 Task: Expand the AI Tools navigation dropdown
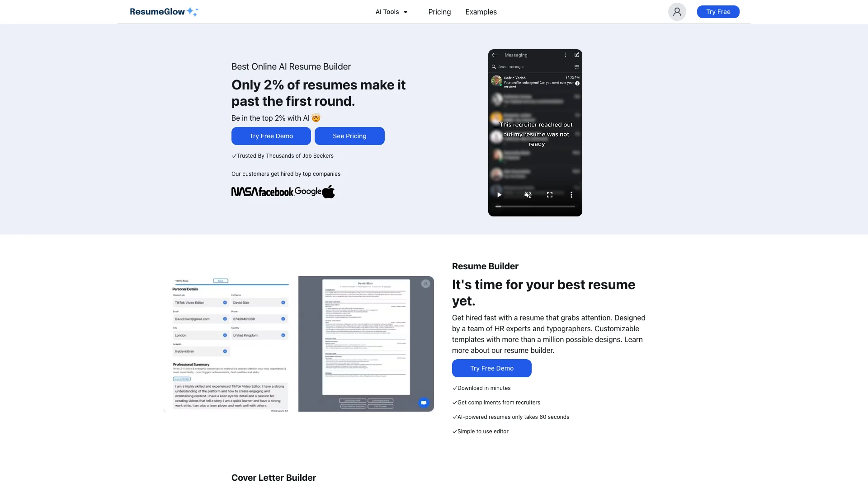(x=392, y=12)
